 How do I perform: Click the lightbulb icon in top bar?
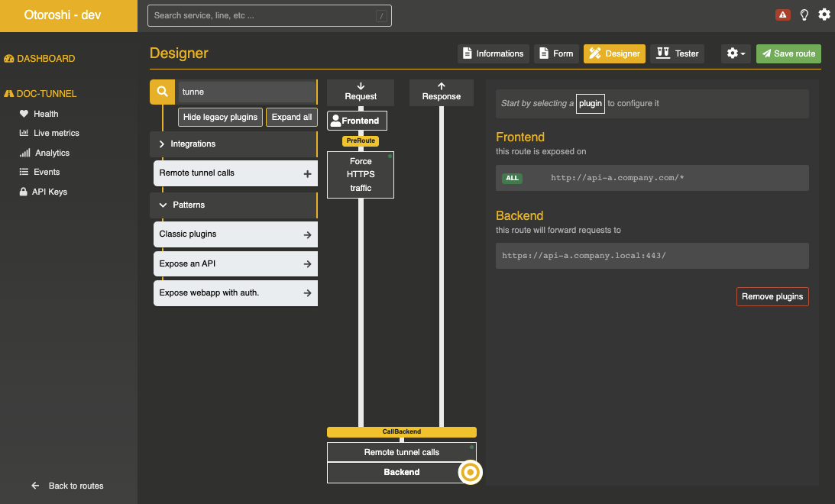pos(804,15)
